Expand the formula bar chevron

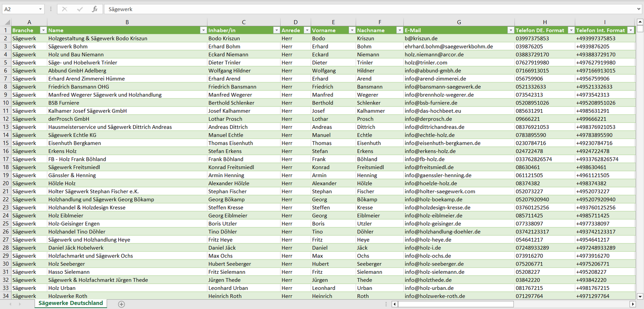tap(639, 9)
